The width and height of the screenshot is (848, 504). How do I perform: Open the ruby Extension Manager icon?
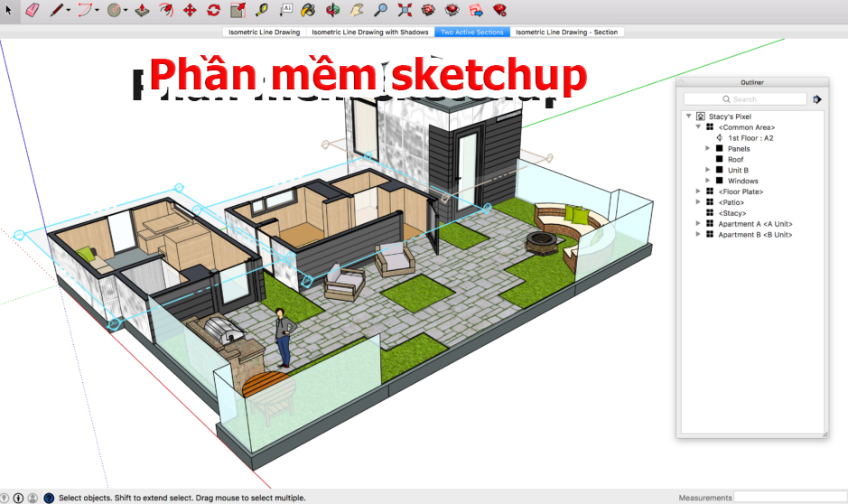click(x=499, y=10)
